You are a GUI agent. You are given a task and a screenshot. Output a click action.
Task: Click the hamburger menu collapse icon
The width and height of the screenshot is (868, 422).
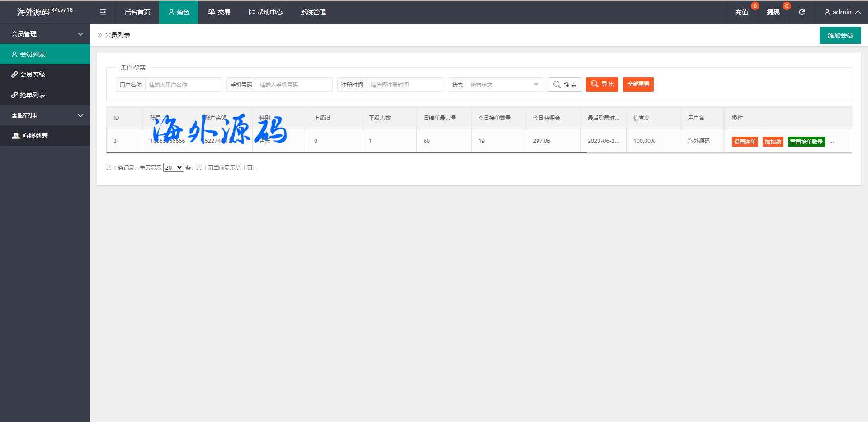pyautogui.click(x=103, y=12)
